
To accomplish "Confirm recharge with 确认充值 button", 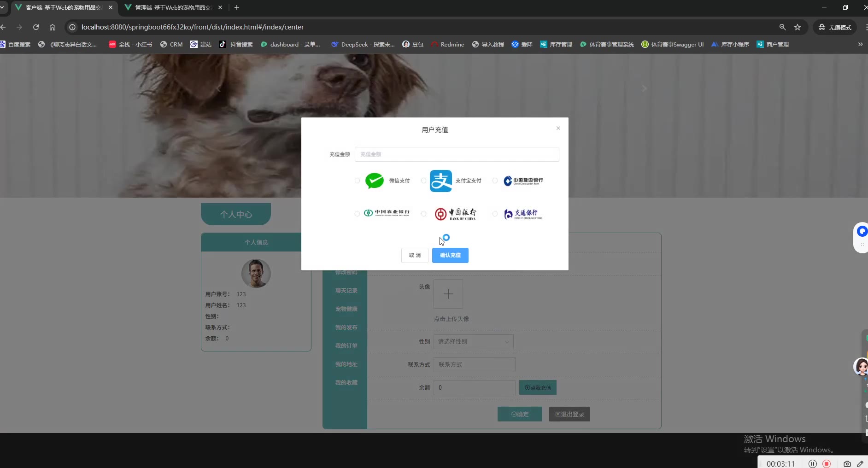I will [x=450, y=255].
